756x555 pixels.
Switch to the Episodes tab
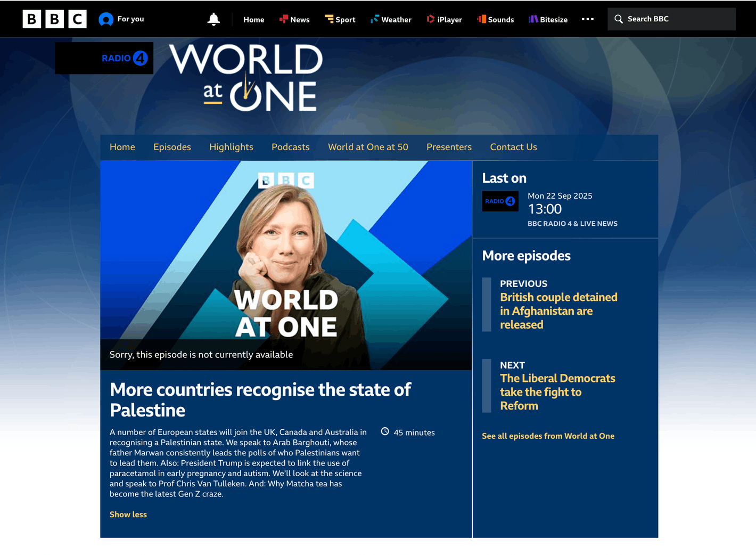(172, 147)
